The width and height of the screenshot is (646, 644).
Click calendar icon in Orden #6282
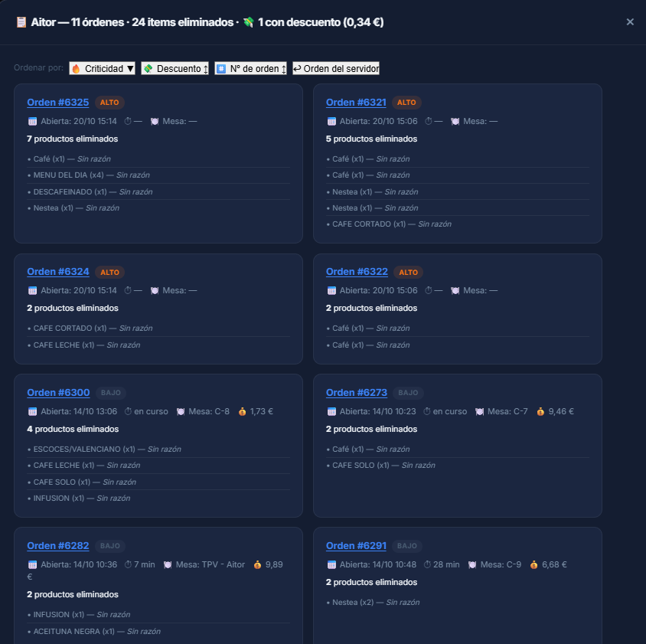32,565
